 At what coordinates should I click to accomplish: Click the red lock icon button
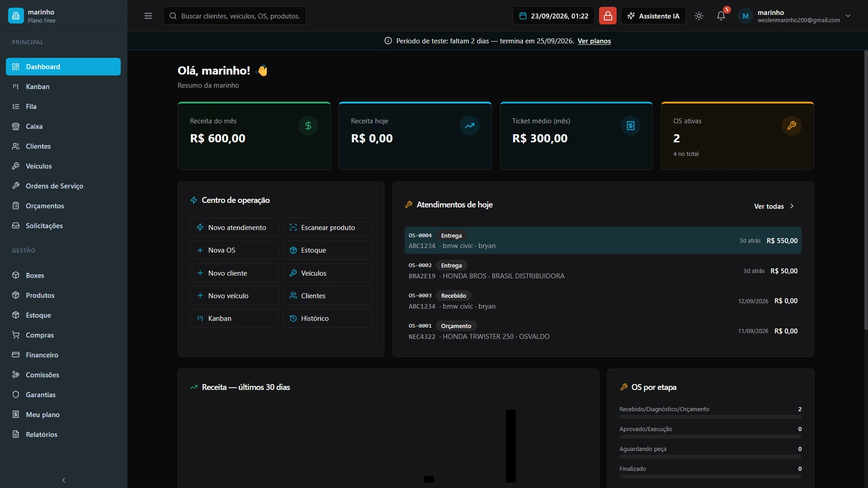tap(608, 16)
